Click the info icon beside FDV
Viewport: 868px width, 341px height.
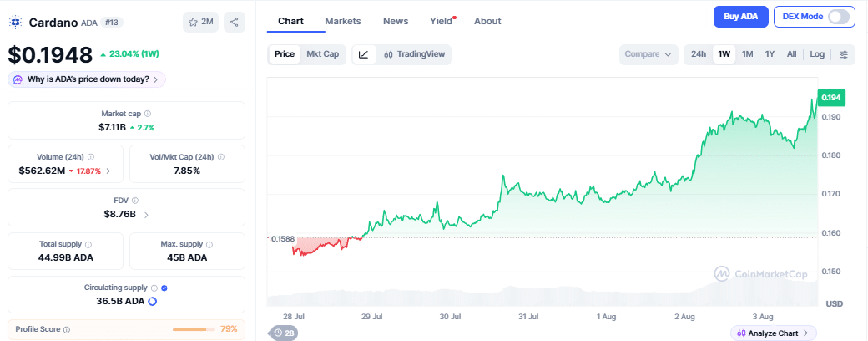click(x=135, y=200)
